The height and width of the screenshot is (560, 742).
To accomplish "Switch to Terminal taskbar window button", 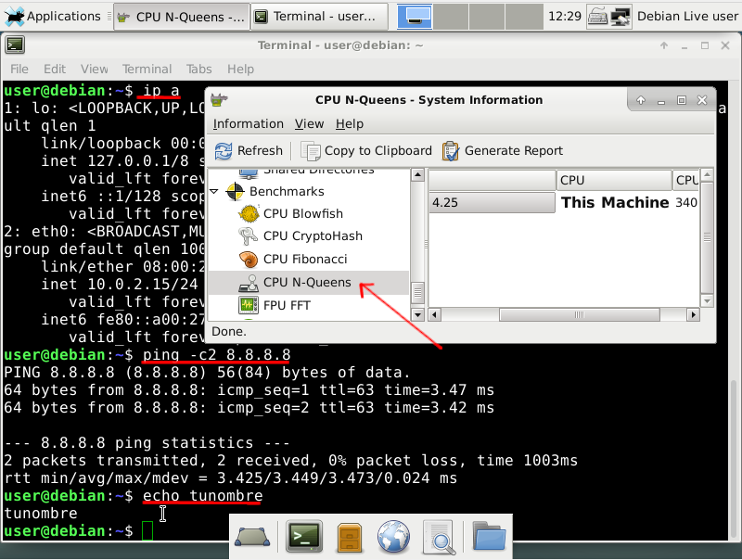I will tap(318, 17).
